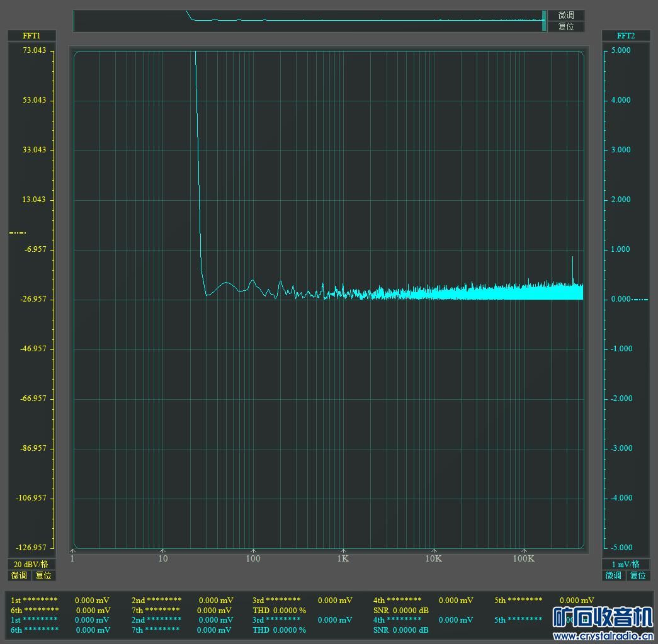This screenshot has height=644, width=658.
Task: Click the cyan SNR 0.0000 dB readout
Action: [400, 630]
